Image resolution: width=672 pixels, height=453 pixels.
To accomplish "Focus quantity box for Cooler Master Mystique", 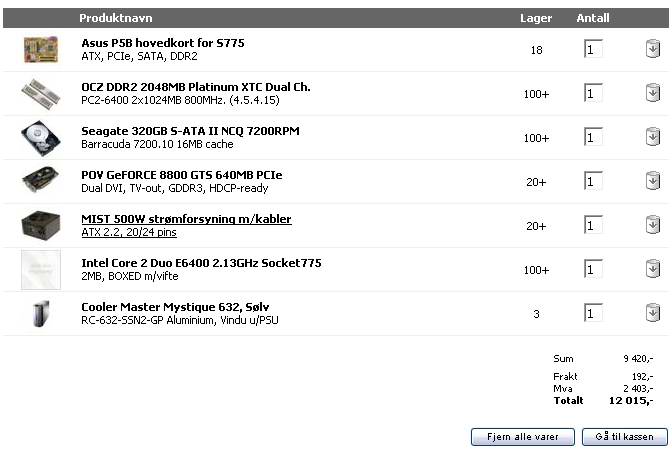I will click(593, 313).
